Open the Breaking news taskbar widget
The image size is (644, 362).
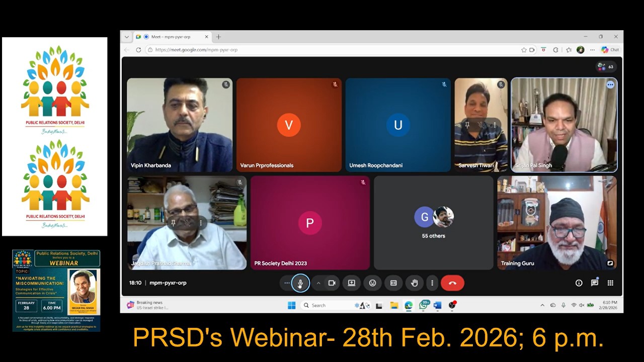147,305
